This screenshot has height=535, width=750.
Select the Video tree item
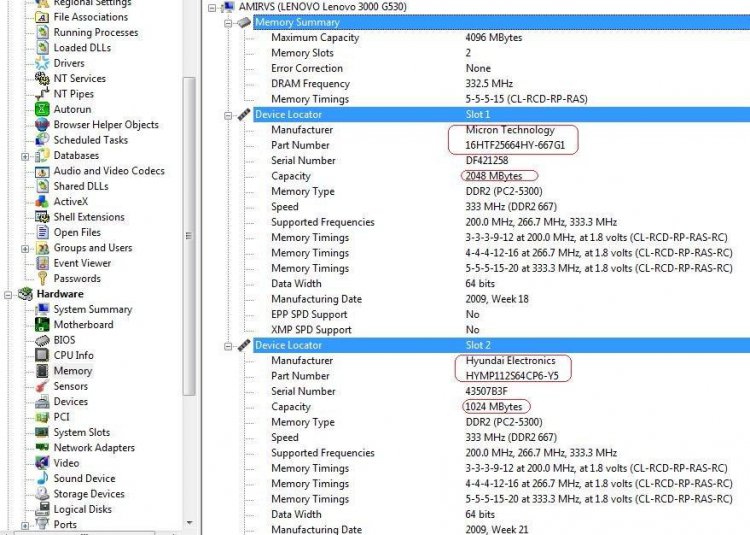click(x=66, y=463)
